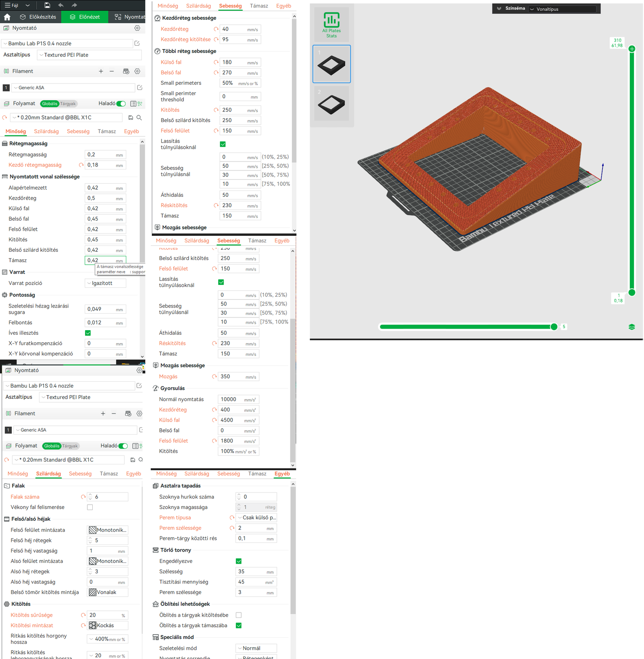
Task: Toggle the Íves illesztés checkbox
Action: coord(88,333)
